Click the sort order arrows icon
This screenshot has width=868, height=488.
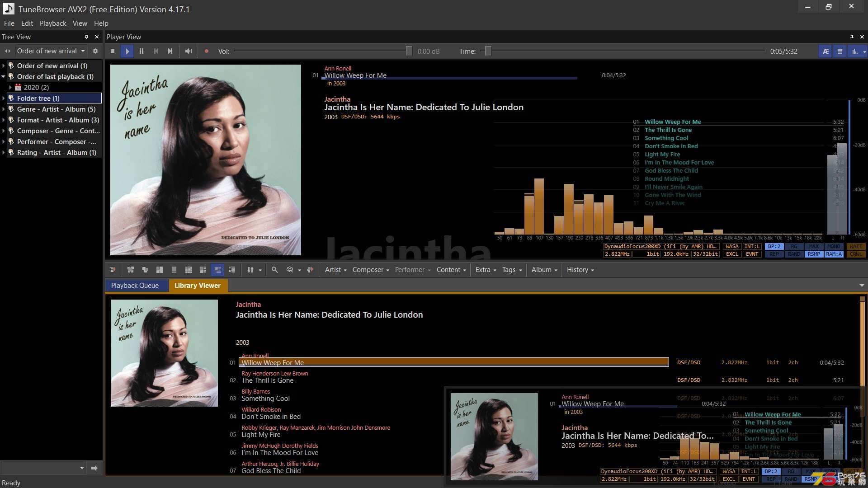pos(250,270)
